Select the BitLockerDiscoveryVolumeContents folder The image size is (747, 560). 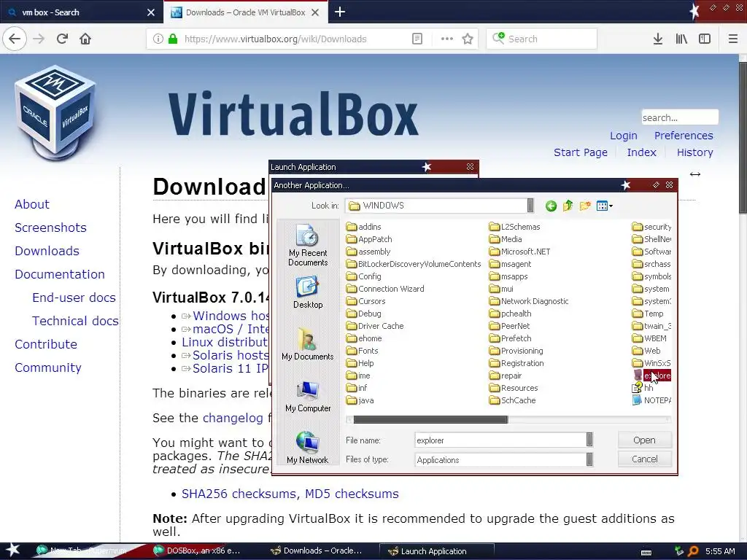coord(414,264)
